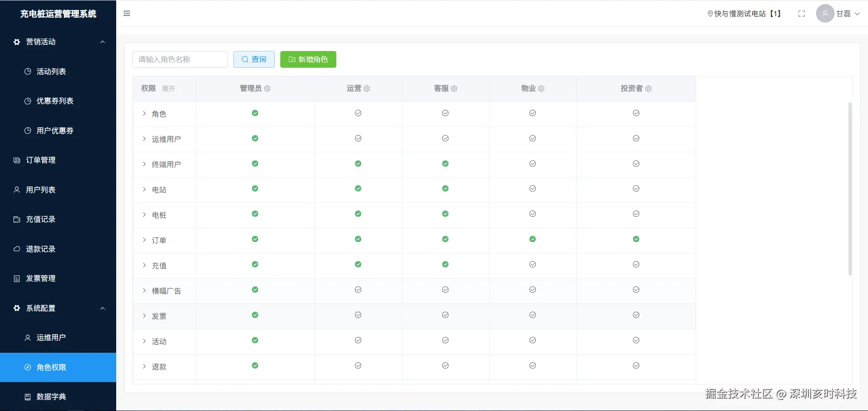The image size is (868, 411).
Task: Click the gear icon beside 物业
Action: (x=542, y=89)
